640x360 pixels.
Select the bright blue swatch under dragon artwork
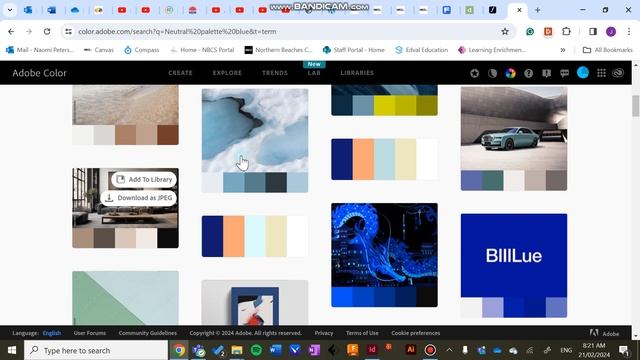[342, 297]
